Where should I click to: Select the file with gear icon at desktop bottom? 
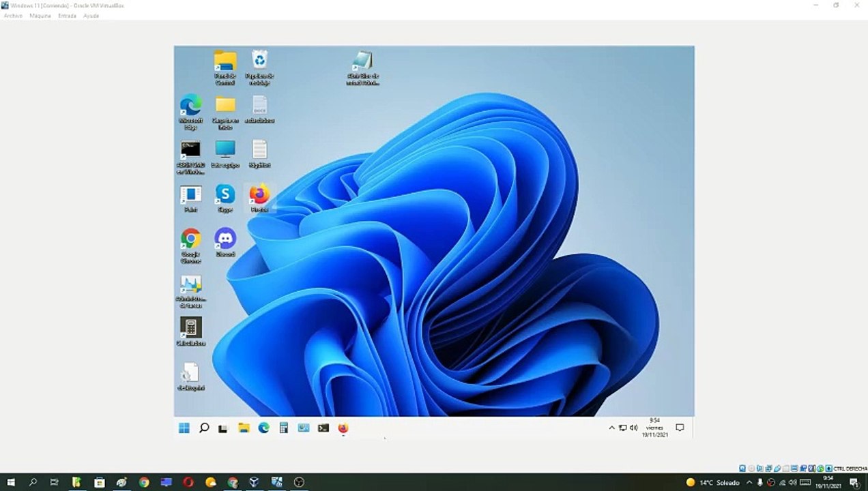point(190,376)
